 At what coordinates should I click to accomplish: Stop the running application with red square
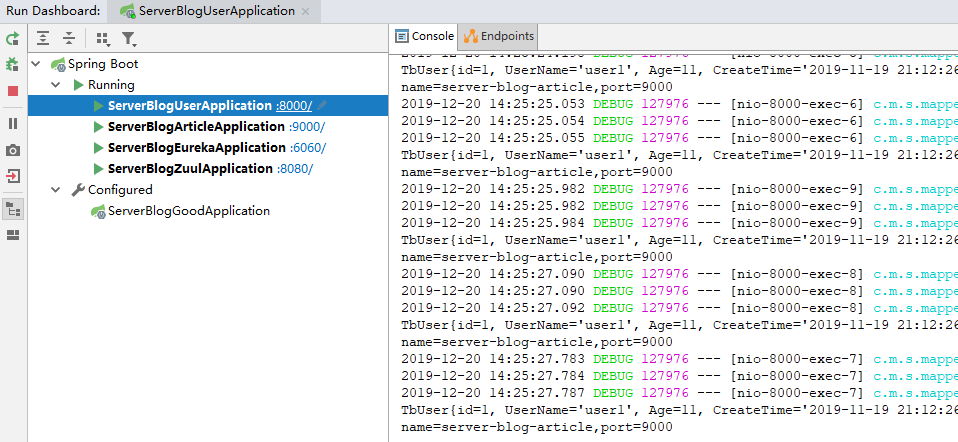point(13,91)
